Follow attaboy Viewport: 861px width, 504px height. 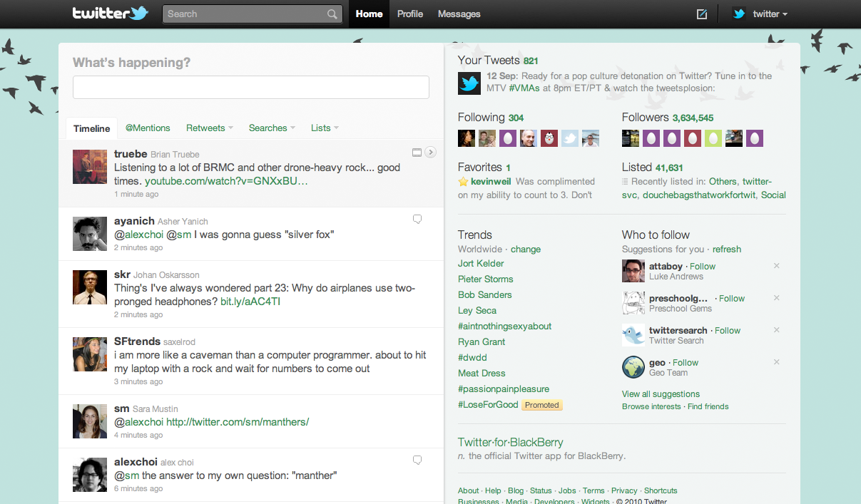[x=703, y=266]
